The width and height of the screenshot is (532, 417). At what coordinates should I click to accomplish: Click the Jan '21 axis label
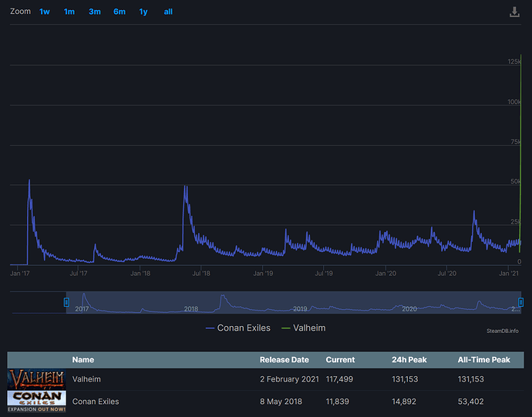(x=509, y=274)
